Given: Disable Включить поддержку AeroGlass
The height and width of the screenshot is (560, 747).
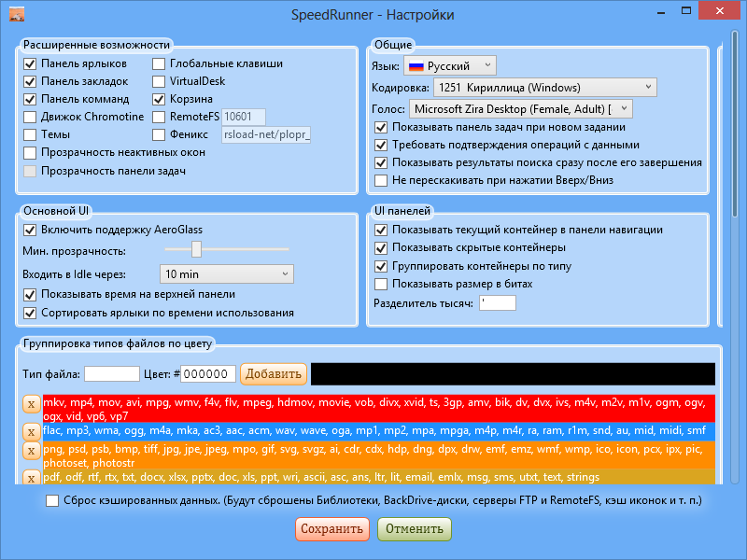Looking at the screenshot, I should (x=30, y=230).
